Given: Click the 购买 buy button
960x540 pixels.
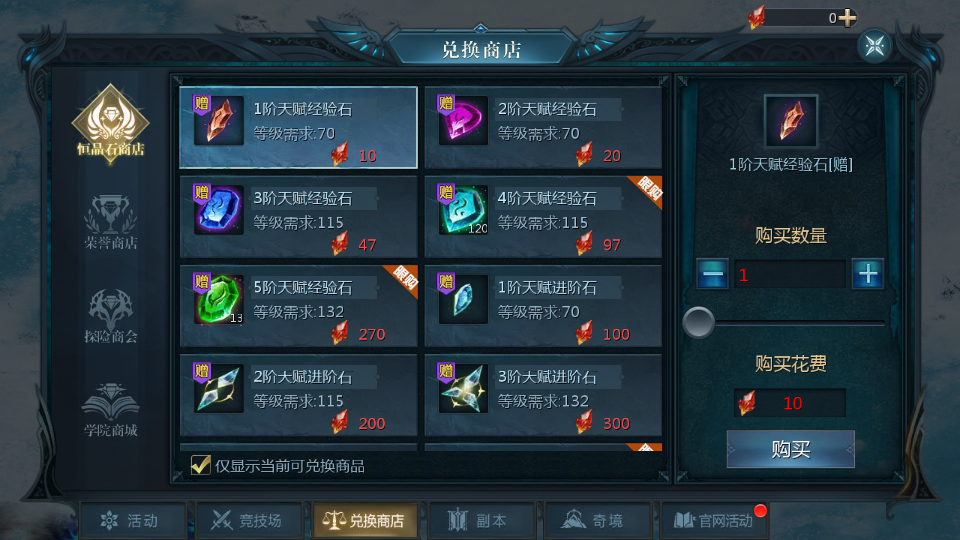Looking at the screenshot, I should pyautogui.click(x=790, y=449).
